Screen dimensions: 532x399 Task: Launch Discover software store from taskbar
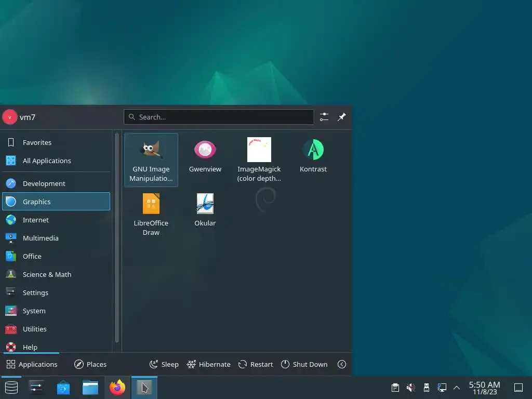(x=63, y=388)
